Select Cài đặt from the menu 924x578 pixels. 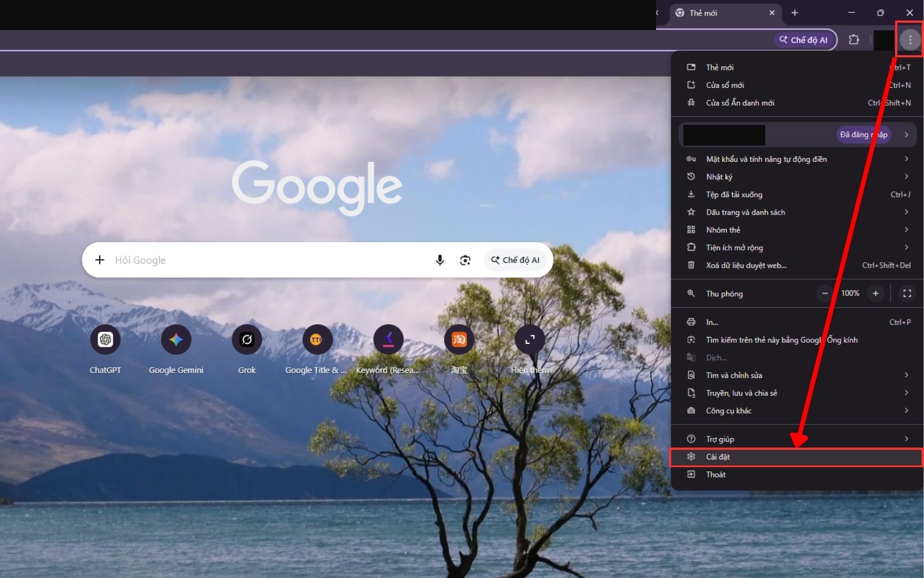tap(797, 457)
